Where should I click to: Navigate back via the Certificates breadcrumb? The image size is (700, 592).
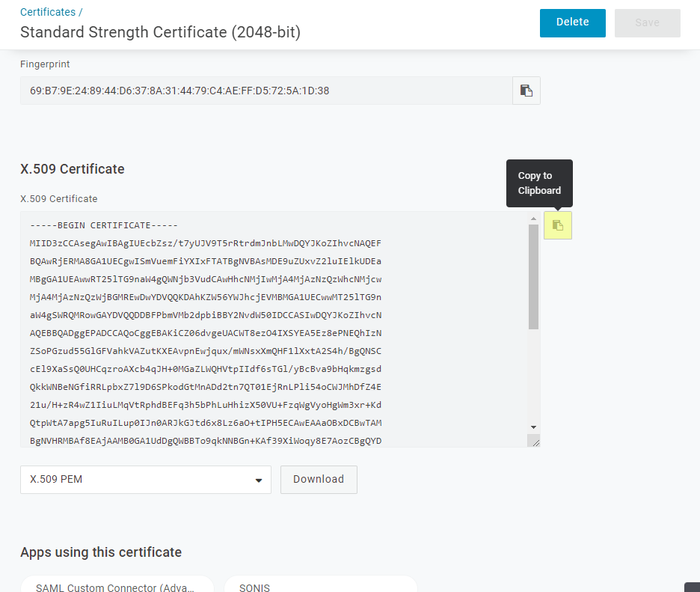(46, 11)
